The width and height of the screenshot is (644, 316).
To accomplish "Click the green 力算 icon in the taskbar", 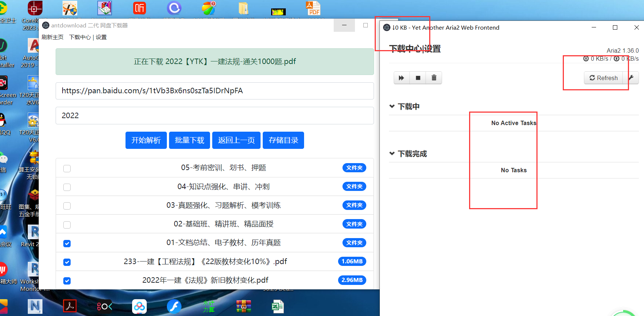I will (209, 306).
